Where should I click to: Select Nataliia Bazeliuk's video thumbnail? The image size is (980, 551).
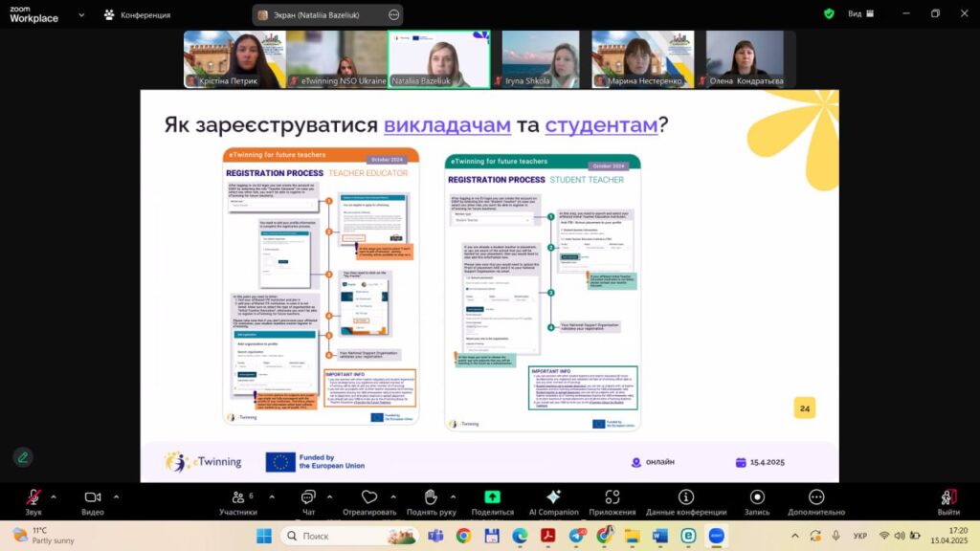[439, 59]
